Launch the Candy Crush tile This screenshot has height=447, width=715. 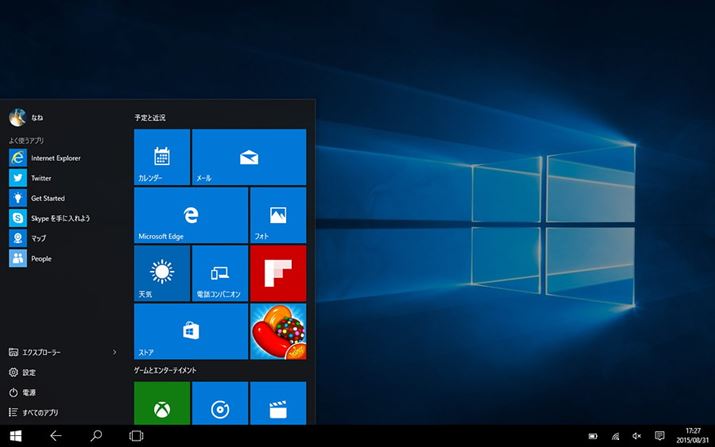point(277,331)
